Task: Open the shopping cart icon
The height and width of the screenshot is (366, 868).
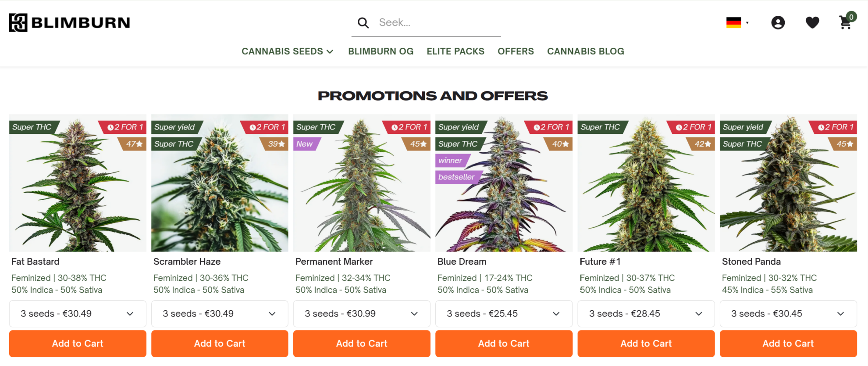Action: [x=846, y=23]
